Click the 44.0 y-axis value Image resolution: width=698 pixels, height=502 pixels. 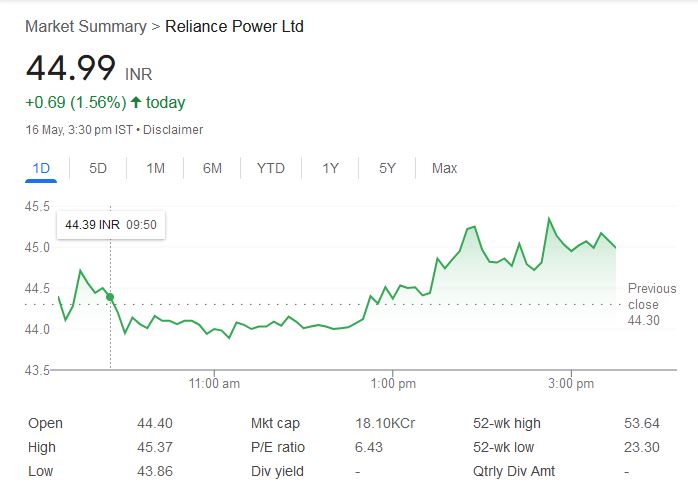(37, 329)
